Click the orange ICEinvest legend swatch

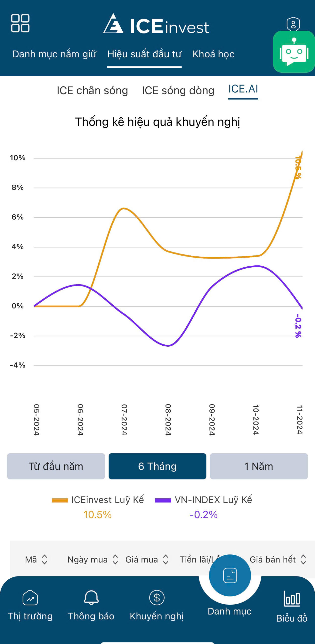tap(60, 500)
